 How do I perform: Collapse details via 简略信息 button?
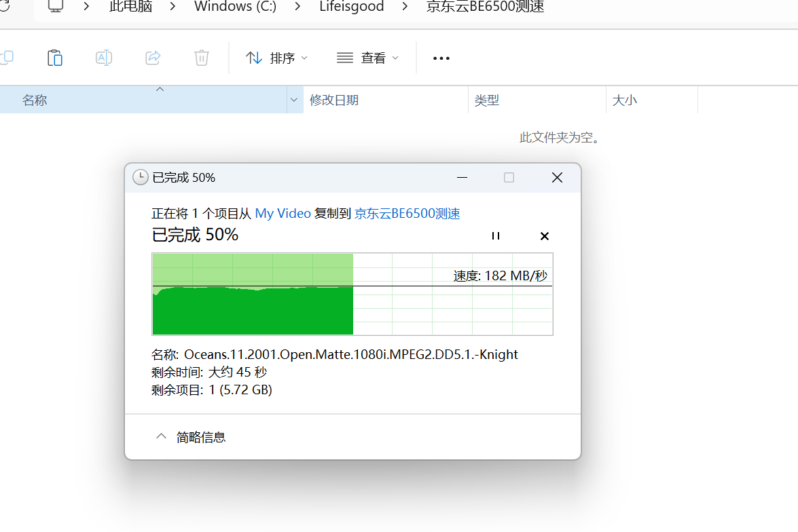[x=191, y=437]
